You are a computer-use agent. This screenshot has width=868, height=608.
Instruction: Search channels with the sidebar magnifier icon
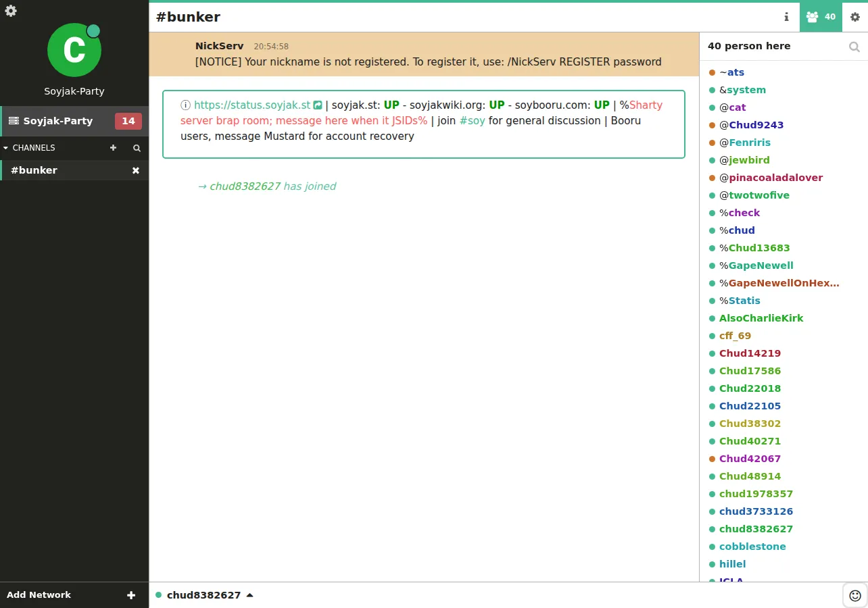coord(137,147)
